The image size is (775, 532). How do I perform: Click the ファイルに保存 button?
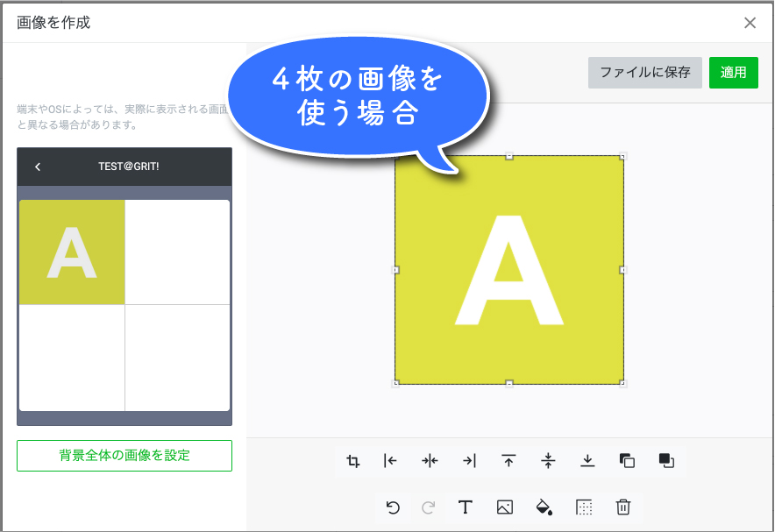(x=644, y=73)
